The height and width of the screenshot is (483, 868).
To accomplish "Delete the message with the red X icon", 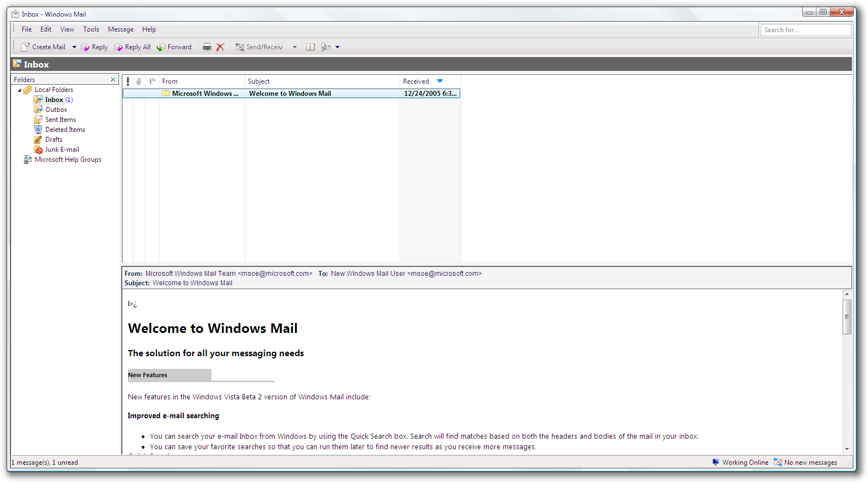I will pos(220,47).
